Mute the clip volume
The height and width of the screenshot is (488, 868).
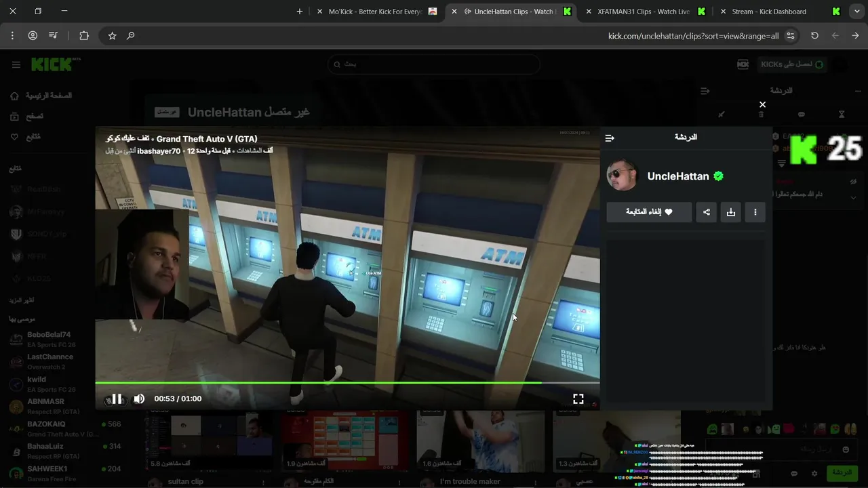(139, 399)
